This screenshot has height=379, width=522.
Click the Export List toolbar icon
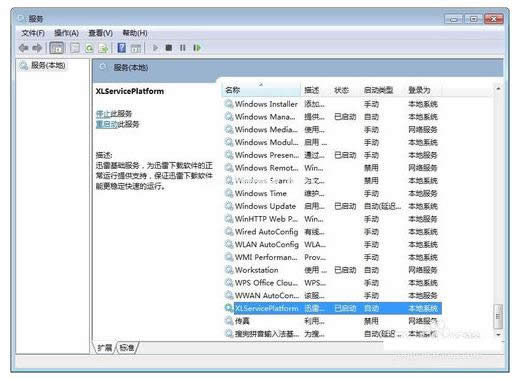103,48
